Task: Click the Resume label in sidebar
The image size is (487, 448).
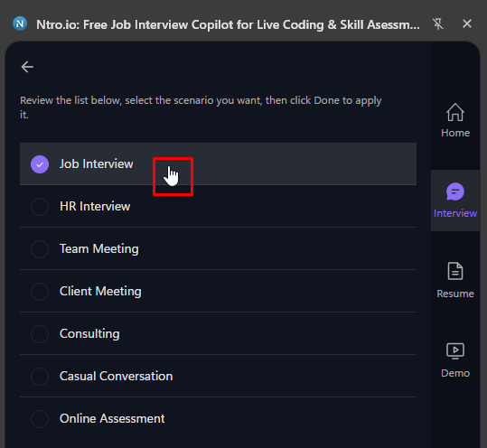Action: pos(455,294)
